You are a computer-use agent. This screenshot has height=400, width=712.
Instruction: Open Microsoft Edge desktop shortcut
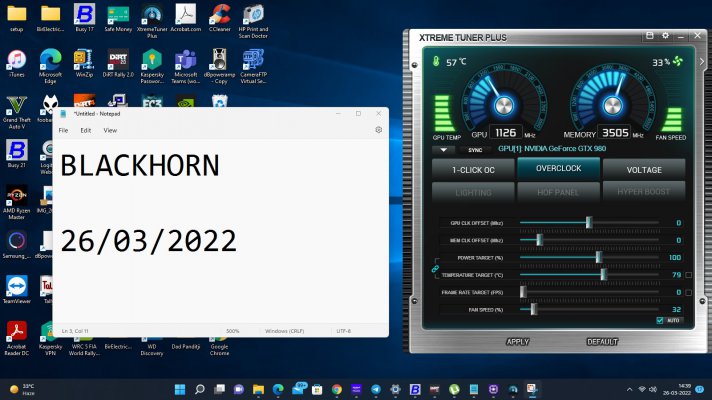50,66
